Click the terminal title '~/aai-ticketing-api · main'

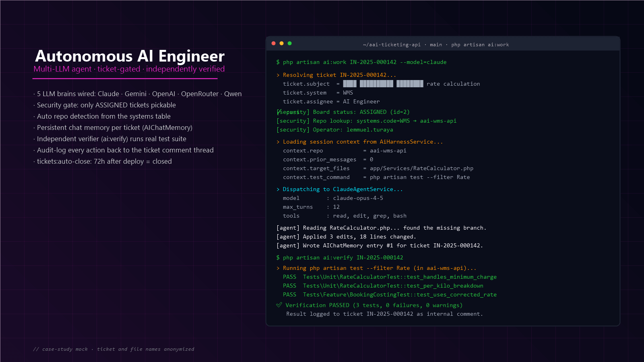point(402,45)
